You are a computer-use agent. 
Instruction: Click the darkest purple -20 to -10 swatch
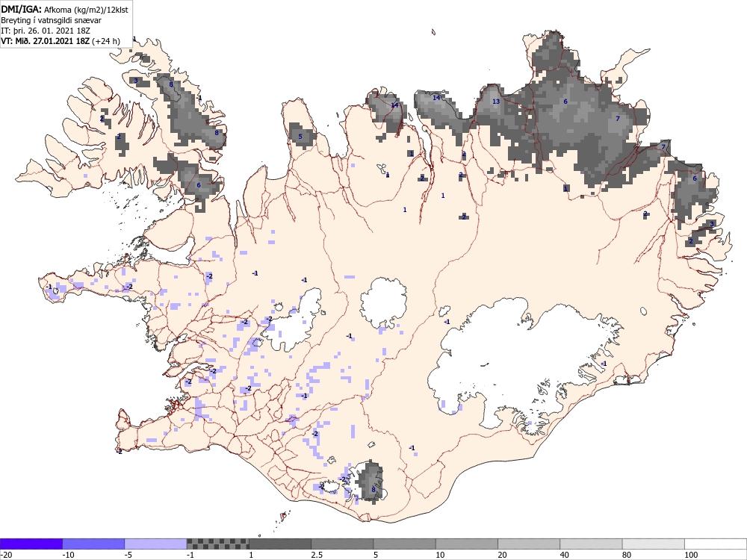click(x=31, y=544)
